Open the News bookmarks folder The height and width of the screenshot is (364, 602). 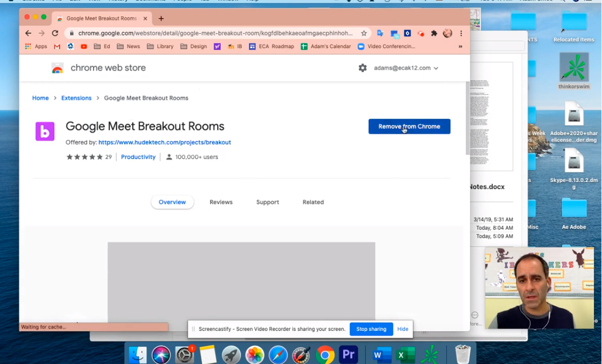128,46
